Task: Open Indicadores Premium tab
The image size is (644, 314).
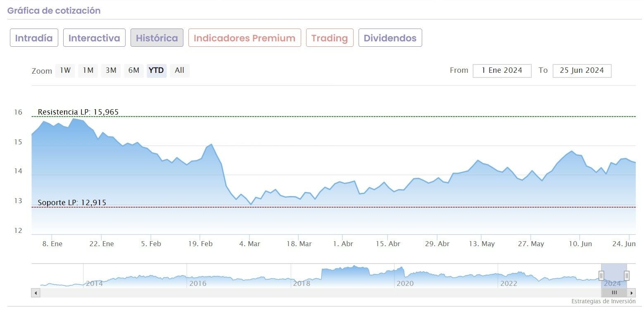Action: pyautogui.click(x=245, y=38)
